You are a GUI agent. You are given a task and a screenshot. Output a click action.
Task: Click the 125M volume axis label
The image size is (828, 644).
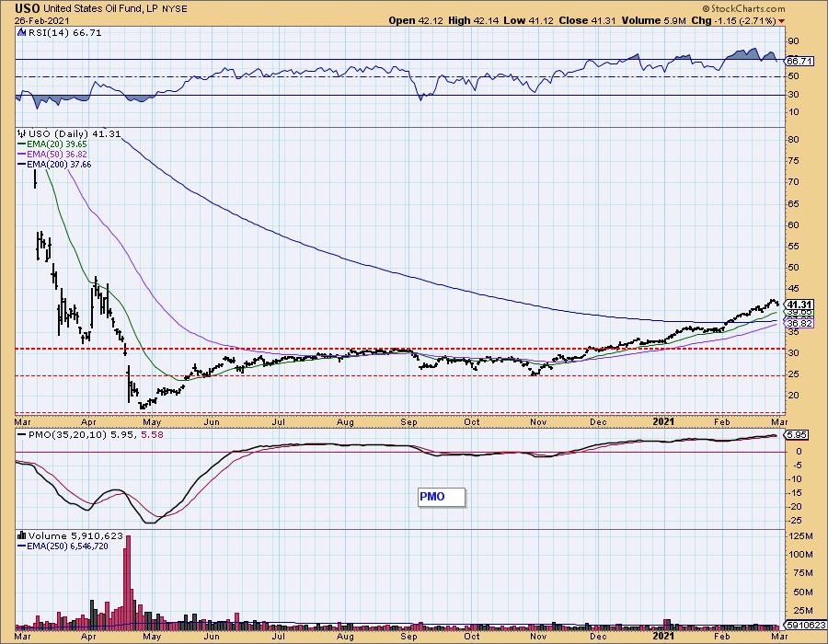point(801,536)
